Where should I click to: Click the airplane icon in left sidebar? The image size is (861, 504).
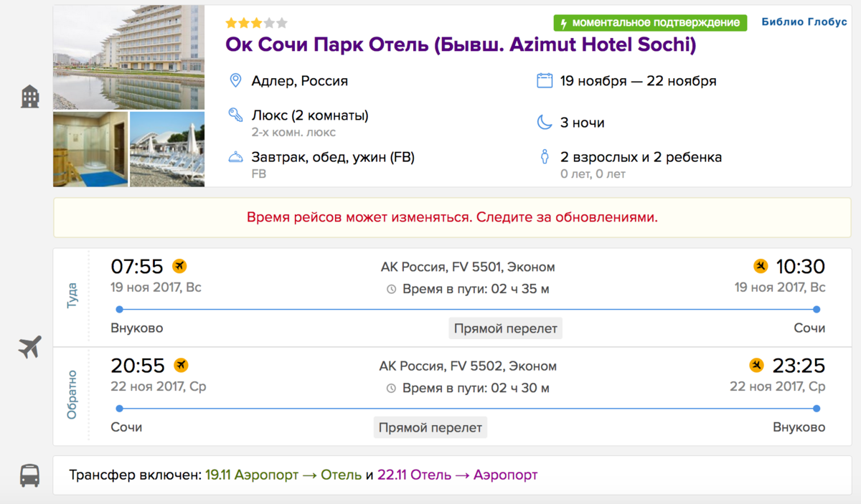(29, 348)
